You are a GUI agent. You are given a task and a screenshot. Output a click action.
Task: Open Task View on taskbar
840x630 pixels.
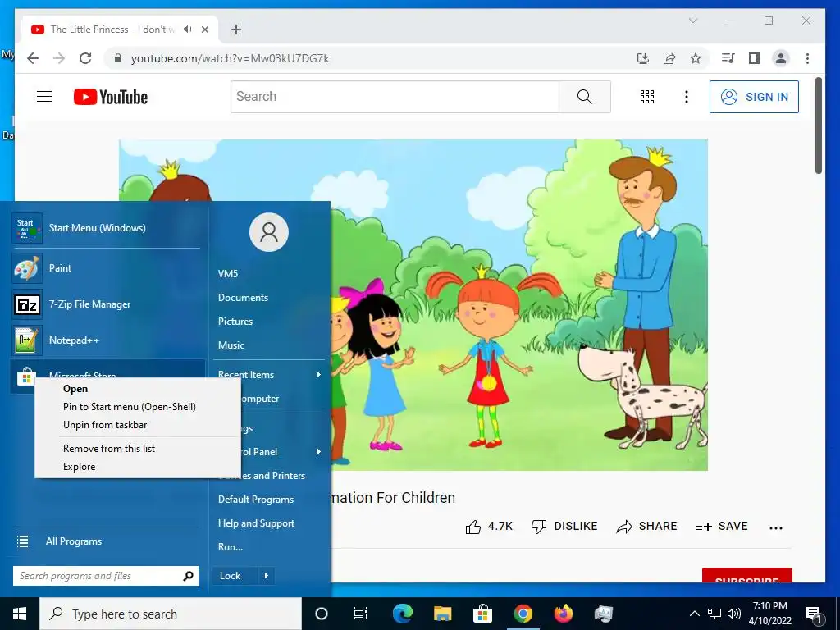(361, 614)
